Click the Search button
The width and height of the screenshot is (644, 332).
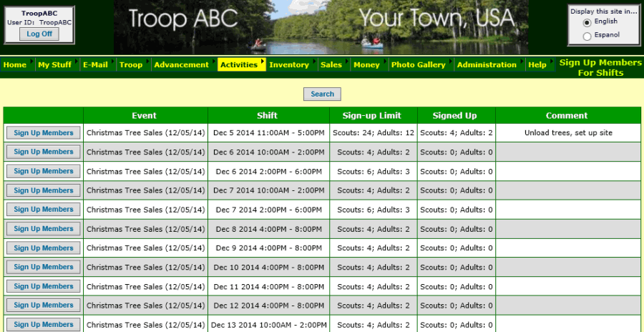pyautogui.click(x=322, y=94)
